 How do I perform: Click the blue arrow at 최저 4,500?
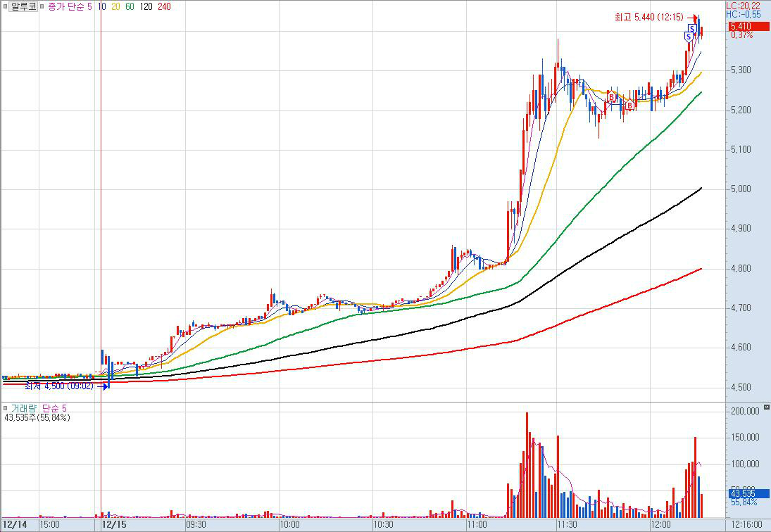click(106, 386)
